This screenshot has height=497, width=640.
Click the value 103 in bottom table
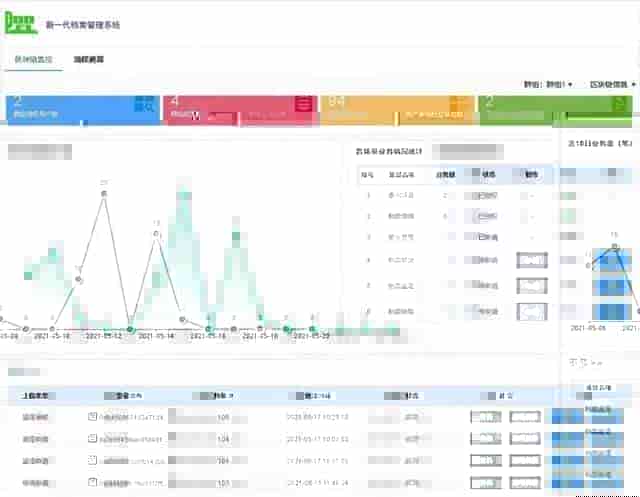pos(223,484)
